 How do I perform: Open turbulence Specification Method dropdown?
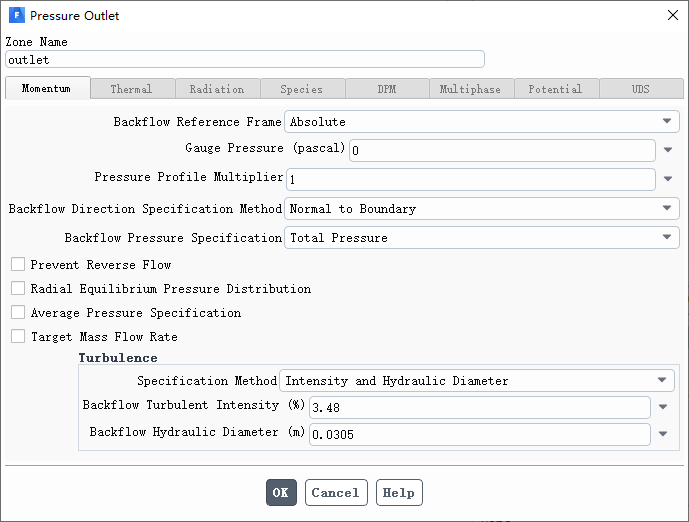[477, 381]
